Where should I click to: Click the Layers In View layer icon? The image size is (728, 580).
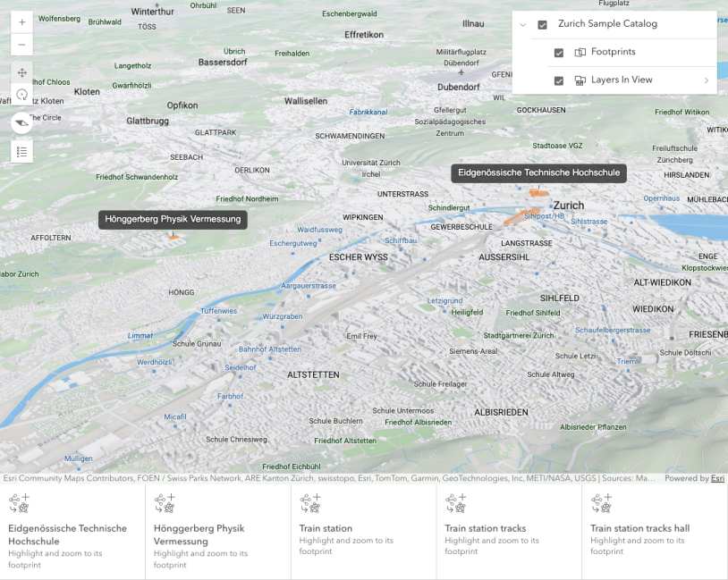(x=580, y=80)
